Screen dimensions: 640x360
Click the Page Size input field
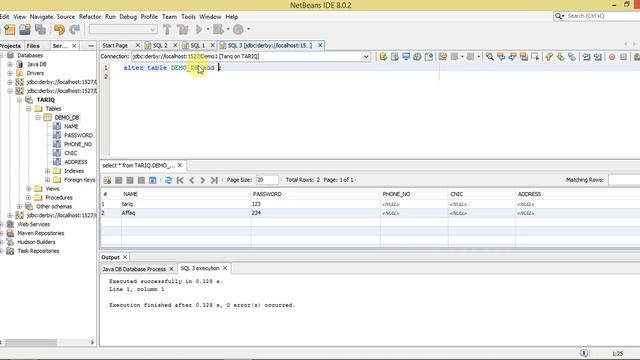[267, 180]
